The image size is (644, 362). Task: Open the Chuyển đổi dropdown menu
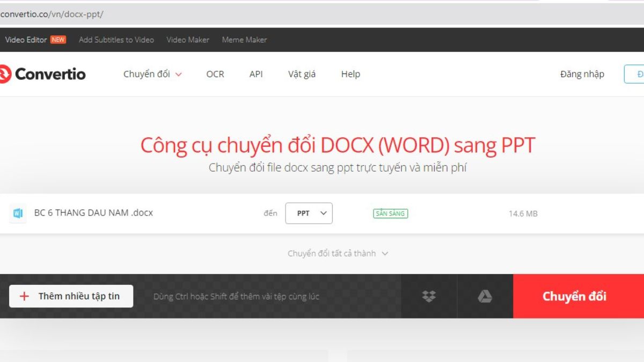click(x=152, y=74)
